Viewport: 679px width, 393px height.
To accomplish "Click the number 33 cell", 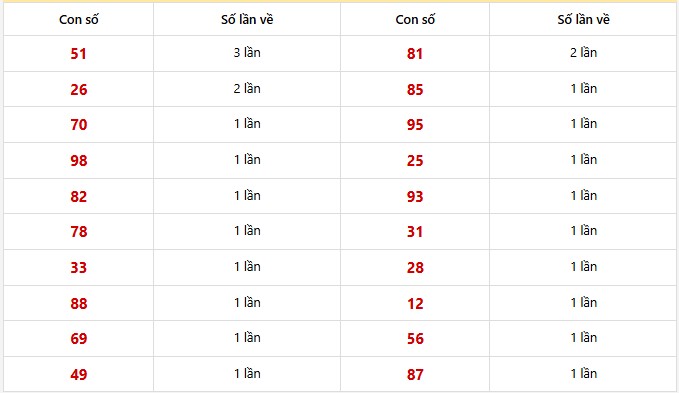I will [x=78, y=267].
